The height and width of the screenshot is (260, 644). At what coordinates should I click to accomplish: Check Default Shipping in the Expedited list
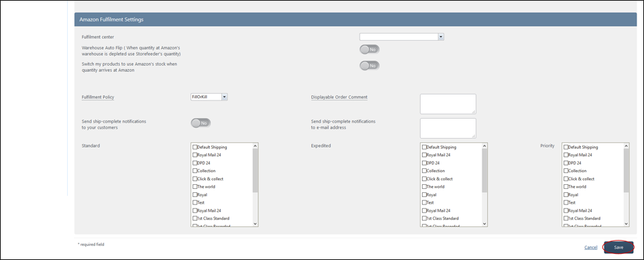424,147
